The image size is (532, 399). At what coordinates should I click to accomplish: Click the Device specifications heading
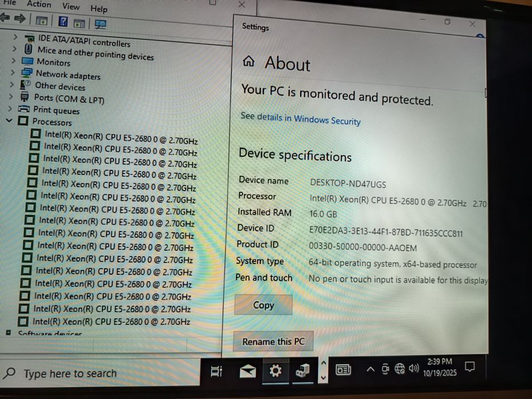[x=295, y=154]
